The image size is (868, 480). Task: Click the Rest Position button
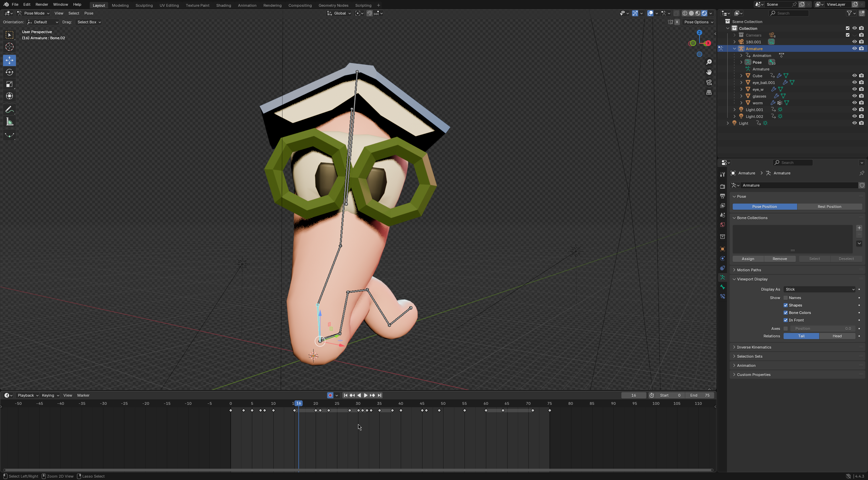click(829, 207)
